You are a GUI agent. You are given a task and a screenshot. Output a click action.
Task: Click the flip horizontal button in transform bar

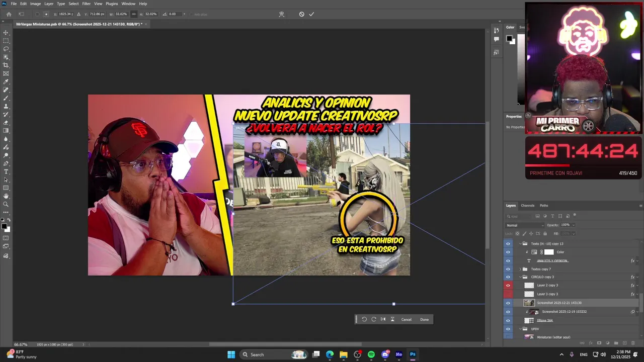pos(383,319)
